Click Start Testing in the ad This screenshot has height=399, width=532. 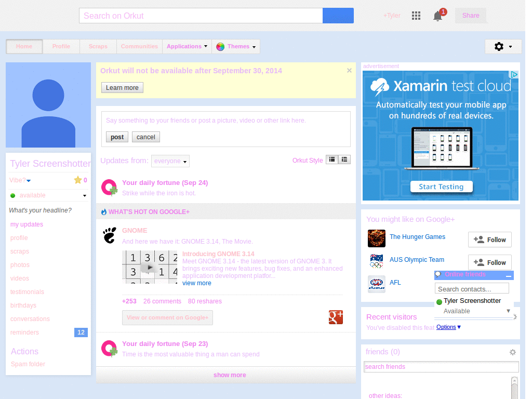(441, 187)
